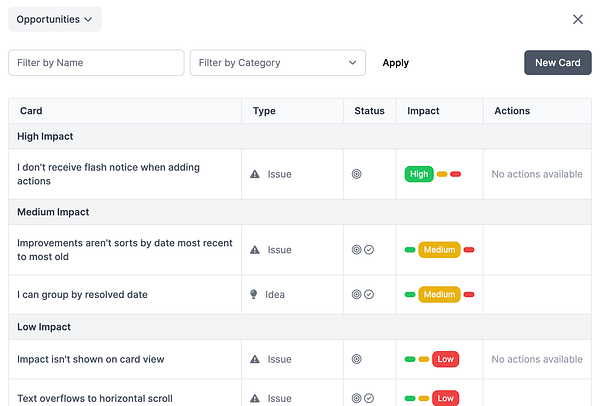Collapse the Medium Impact group header
Screen dimensions: 600x406
53,212
